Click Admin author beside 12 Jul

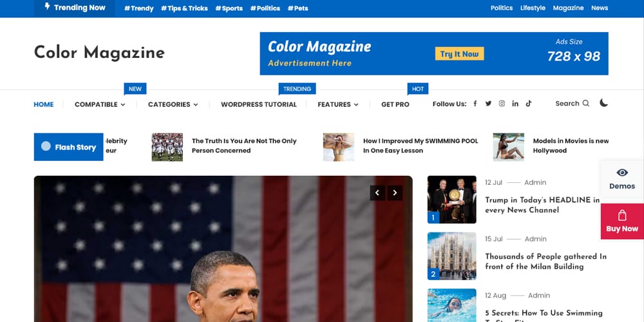click(x=535, y=182)
